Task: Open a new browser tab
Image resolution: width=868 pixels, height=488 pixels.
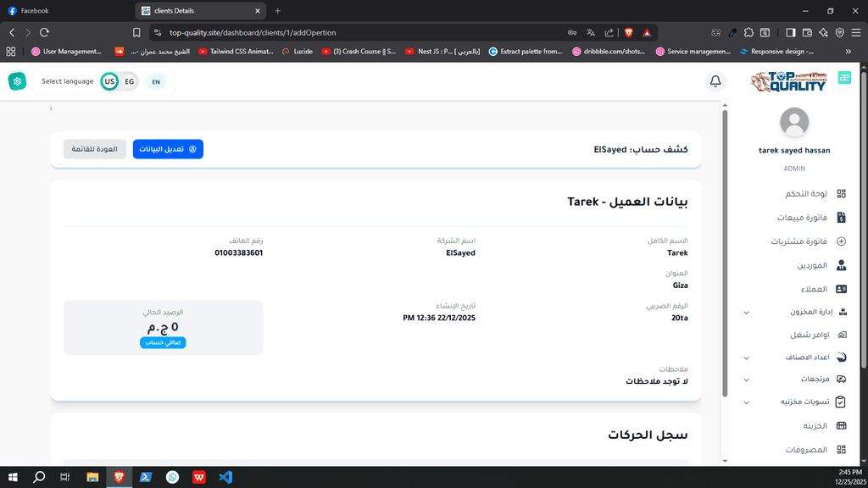Action: tap(277, 10)
